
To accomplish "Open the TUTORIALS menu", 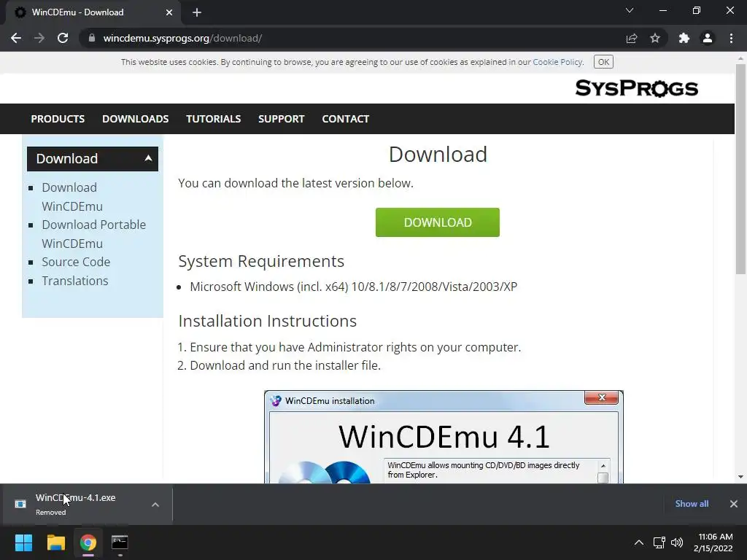I will pos(214,119).
